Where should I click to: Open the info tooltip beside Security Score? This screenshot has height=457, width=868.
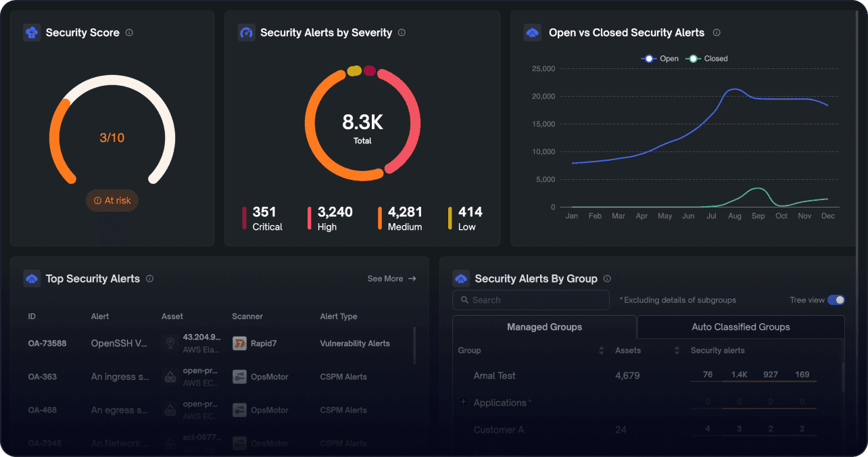pos(129,32)
